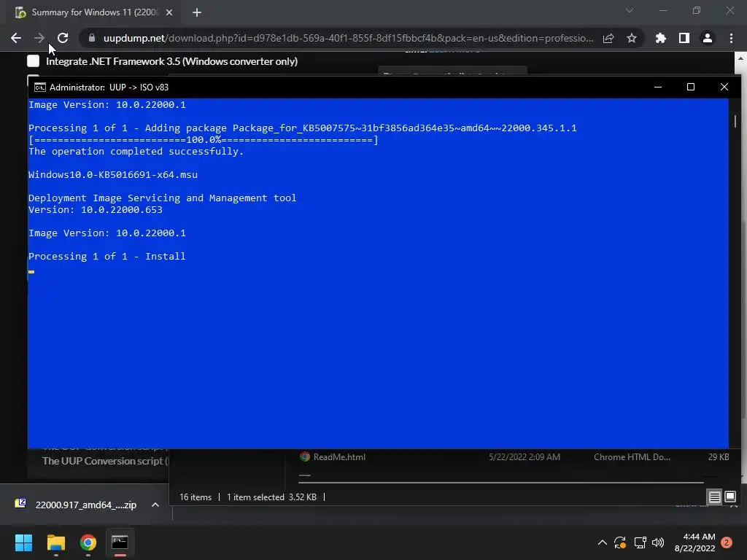Open Chrome tab search chevron
The width and height of the screenshot is (747, 560).
630,10
